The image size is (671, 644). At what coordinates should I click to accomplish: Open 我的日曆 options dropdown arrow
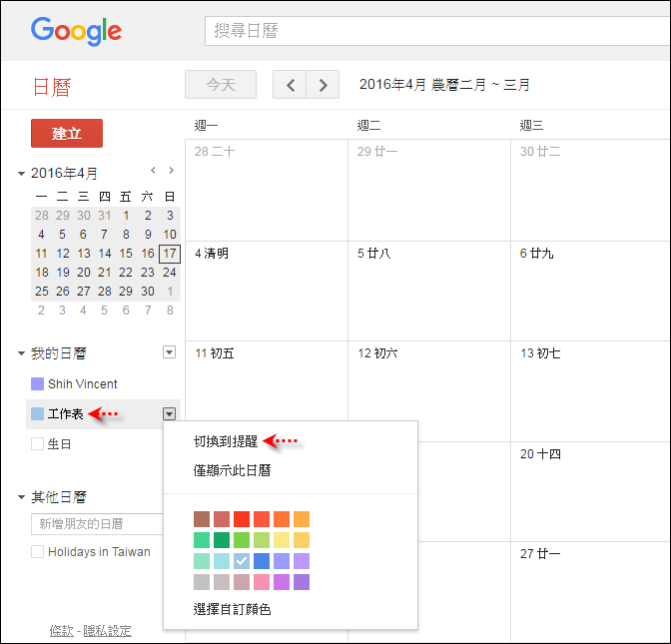pyautogui.click(x=170, y=352)
